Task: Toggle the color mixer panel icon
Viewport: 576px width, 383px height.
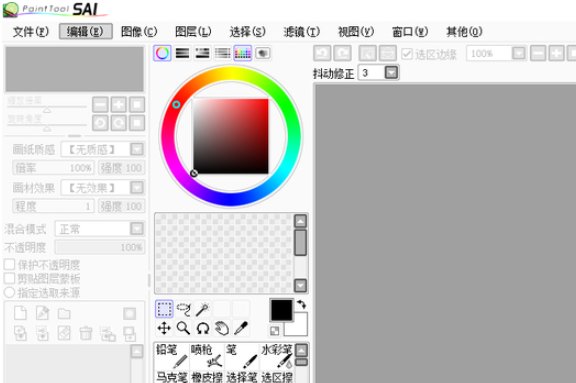Action: point(223,53)
